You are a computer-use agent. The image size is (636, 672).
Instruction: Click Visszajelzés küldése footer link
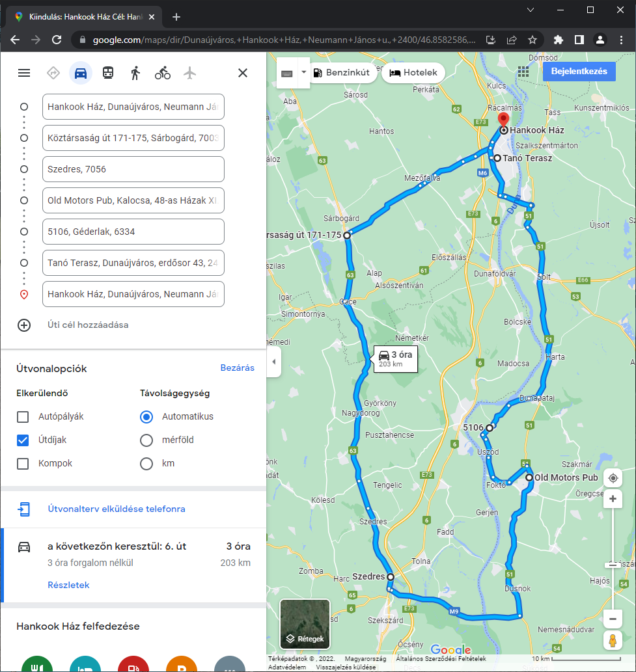tap(346, 667)
